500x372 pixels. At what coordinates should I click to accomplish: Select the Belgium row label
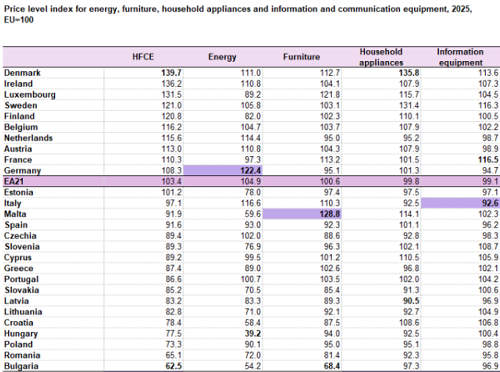[x=21, y=127]
